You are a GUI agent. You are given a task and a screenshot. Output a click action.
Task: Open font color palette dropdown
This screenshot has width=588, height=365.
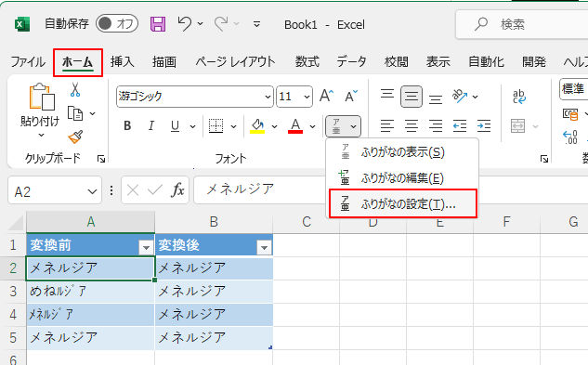click(313, 126)
